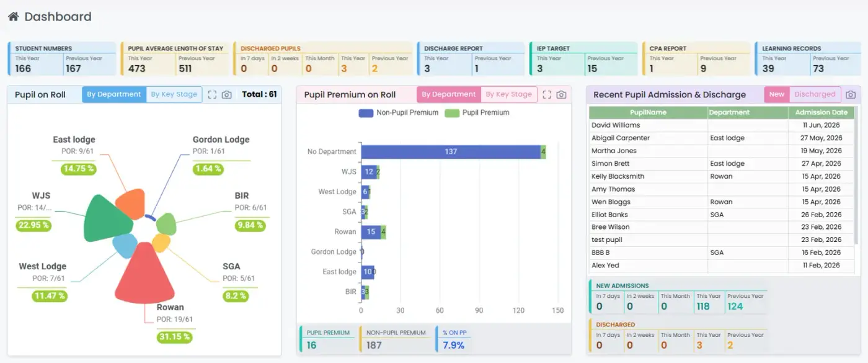Switch Pupil on Roll to By Key Stage
The width and height of the screenshot is (868, 363).
(x=174, y=94)
